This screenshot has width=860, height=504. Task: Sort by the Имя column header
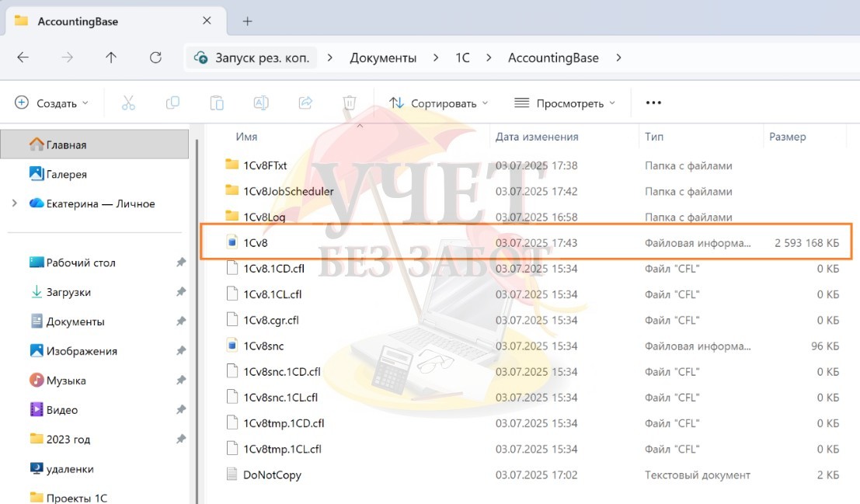246,137
